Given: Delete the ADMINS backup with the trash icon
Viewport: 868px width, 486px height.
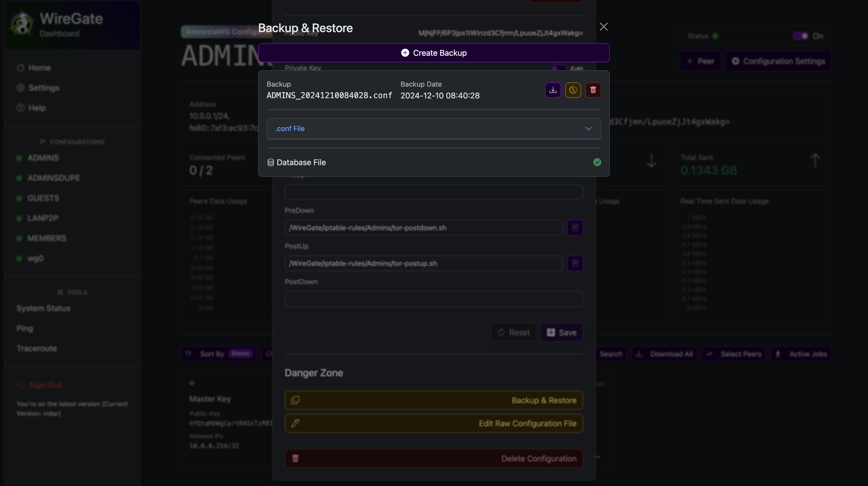Looking at the screenshot, I should tap(593, 90).
